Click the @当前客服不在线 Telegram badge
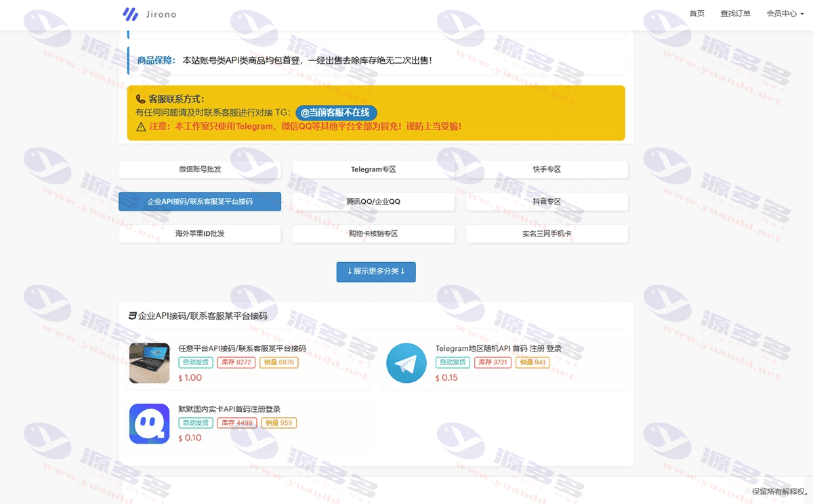The width and height of the screenshot is (813, 504). click(x=336, y=112)
